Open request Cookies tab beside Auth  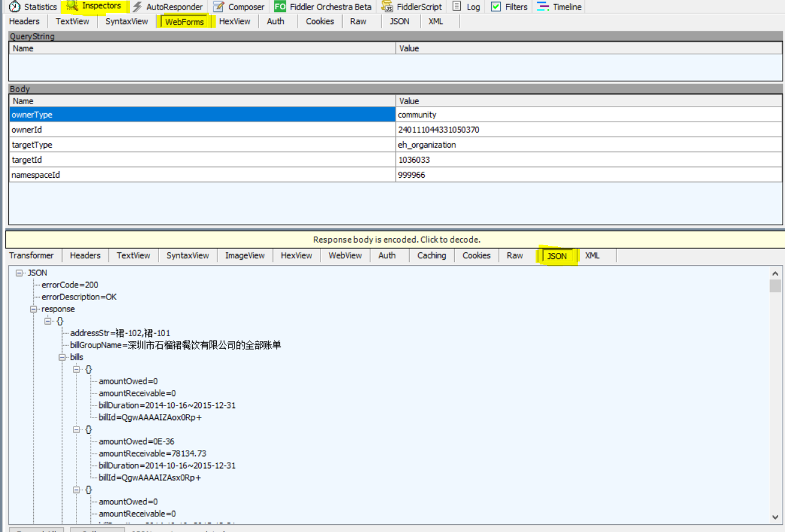click(320, 21)
